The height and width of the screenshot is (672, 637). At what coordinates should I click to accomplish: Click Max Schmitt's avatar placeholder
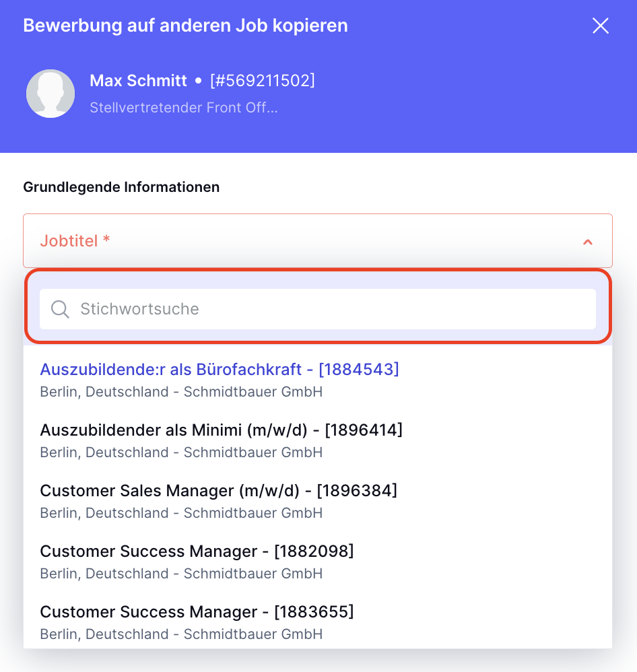[51, 94]
